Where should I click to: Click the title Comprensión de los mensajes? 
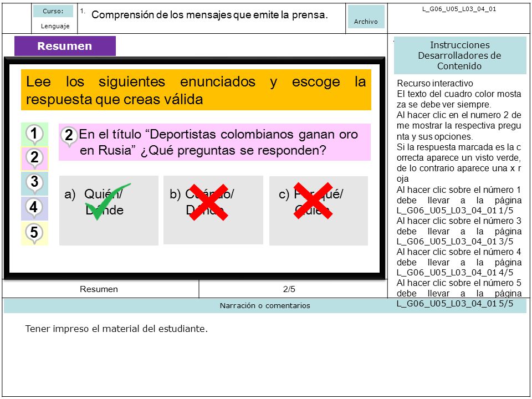tap(209, 14)
